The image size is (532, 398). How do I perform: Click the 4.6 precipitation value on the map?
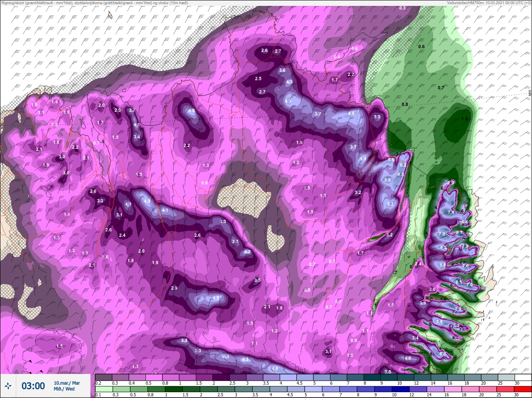pyautogui.click(x=192, y=111)
